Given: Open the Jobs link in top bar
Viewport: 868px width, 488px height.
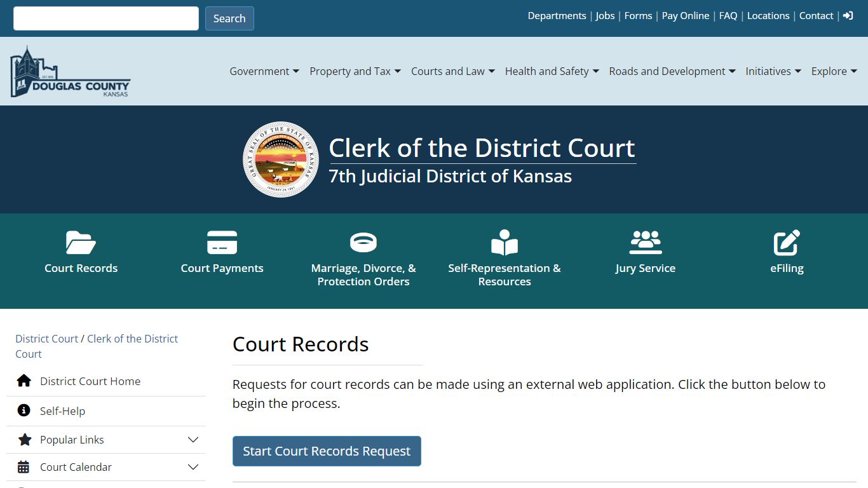Looking at the screenshot, I should 605,16.
